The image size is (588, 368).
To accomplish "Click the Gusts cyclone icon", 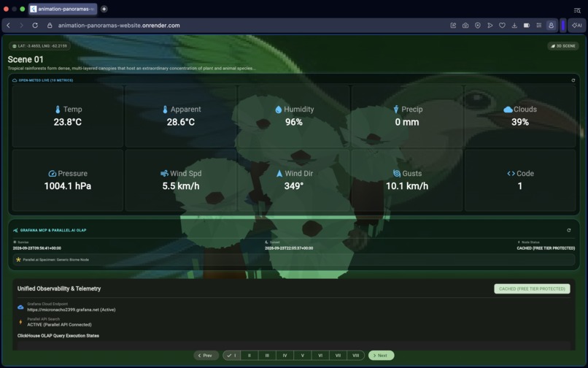I will [397, 174].
